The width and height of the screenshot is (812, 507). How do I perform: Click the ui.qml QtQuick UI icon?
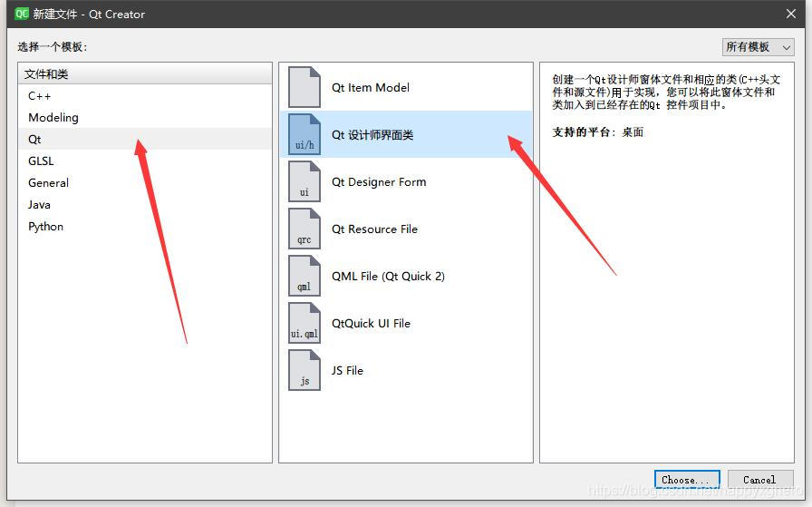[x=304, y=323]
